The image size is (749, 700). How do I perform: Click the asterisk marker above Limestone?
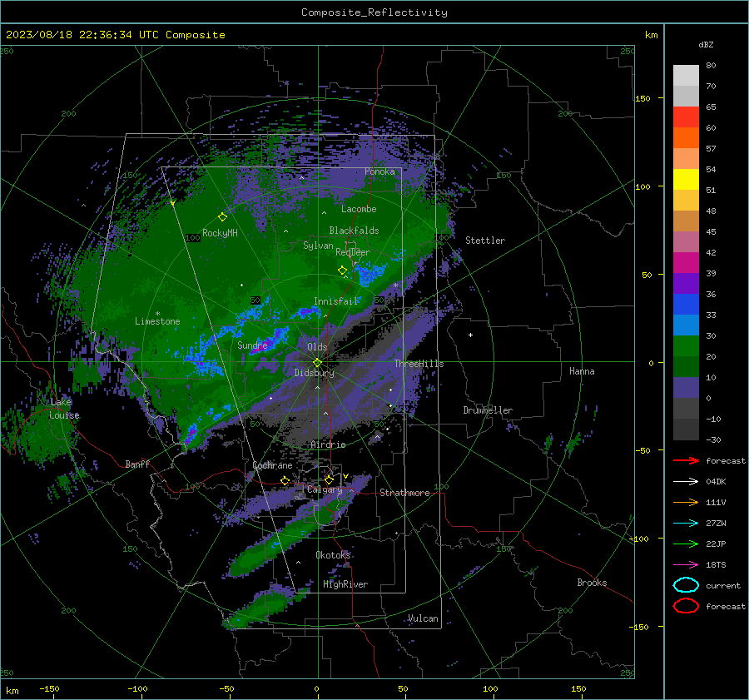157,314
